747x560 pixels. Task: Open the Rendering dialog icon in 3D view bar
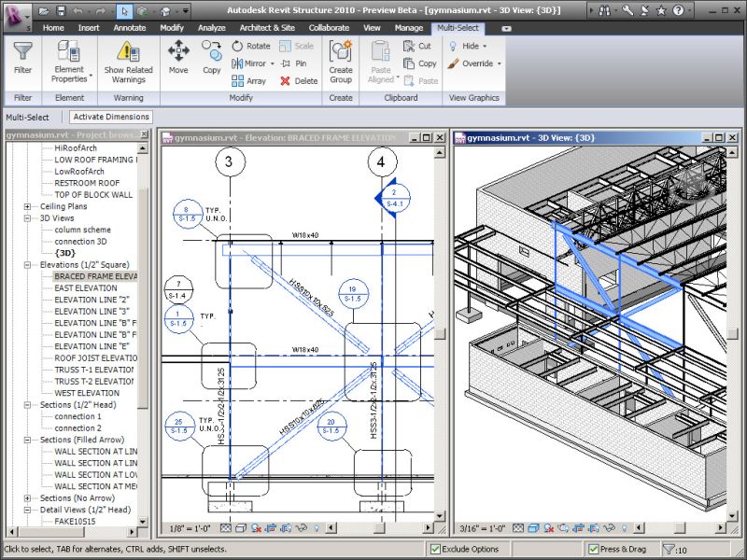click(563, 528)
